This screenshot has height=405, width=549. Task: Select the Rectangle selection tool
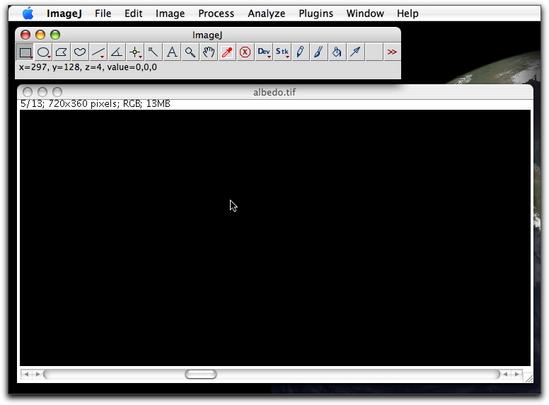25,53
